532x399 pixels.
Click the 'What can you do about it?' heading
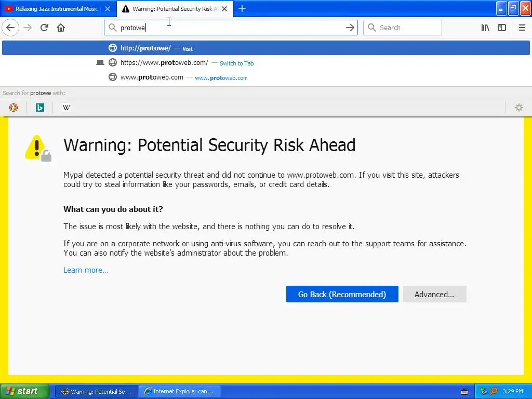113,209
